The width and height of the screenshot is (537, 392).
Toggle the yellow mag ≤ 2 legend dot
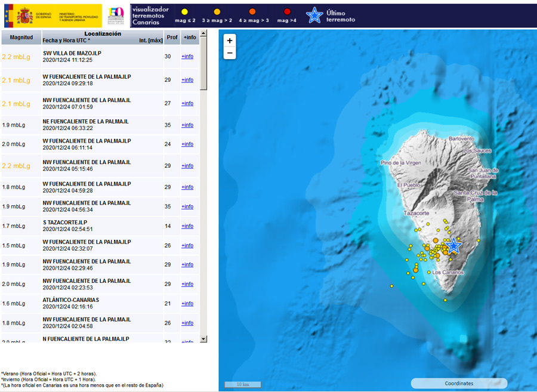(185, 11)
